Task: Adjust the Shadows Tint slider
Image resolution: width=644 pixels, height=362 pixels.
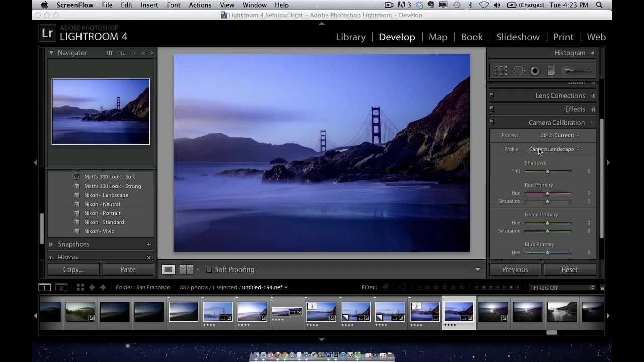Action: click(x=548, y=171)
